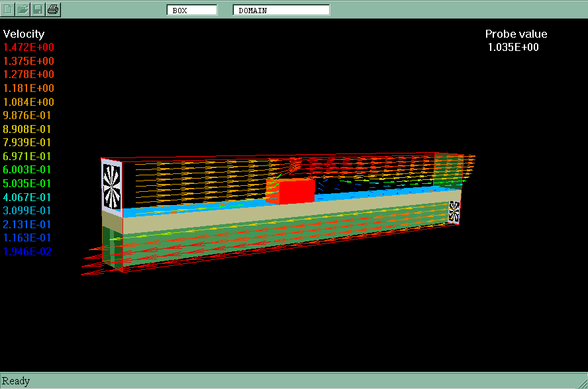Click the Save floppy disk icon

point(38,9)
